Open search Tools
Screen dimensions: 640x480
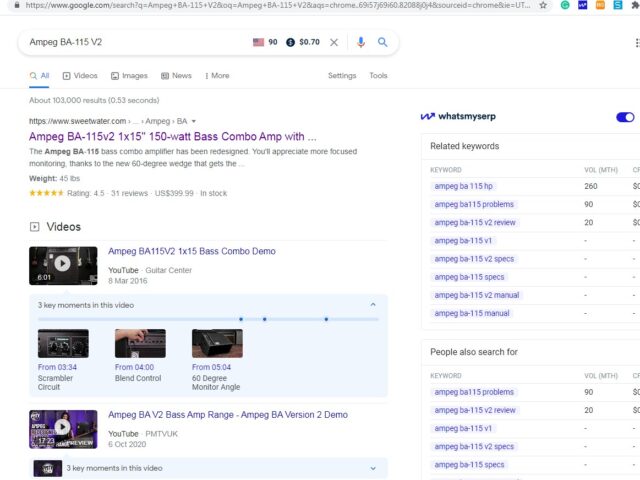378,76
